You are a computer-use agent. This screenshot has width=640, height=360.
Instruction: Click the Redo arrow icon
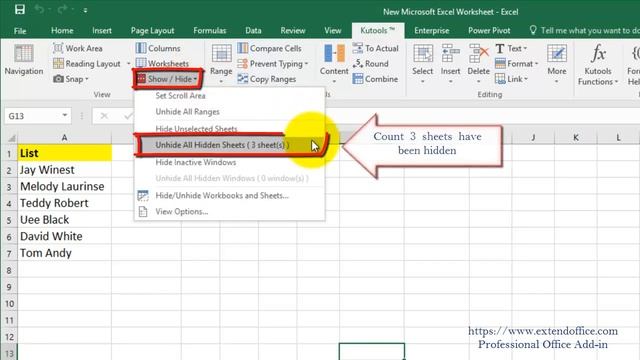[62, 9]
